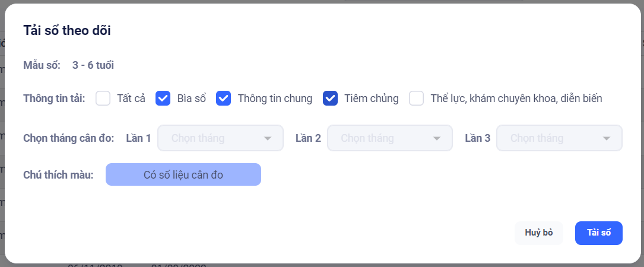Screen dimensions: 644x267
Task: Click the Lần 2 dropdown arrow icon
Action: (437, 139)
